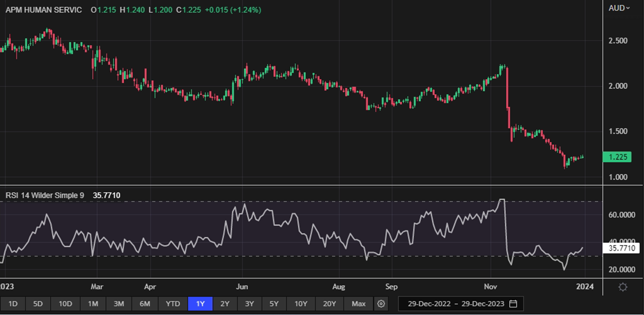Click the 2.000 price axis label
The image size is (644, 315).
[619, 86]
